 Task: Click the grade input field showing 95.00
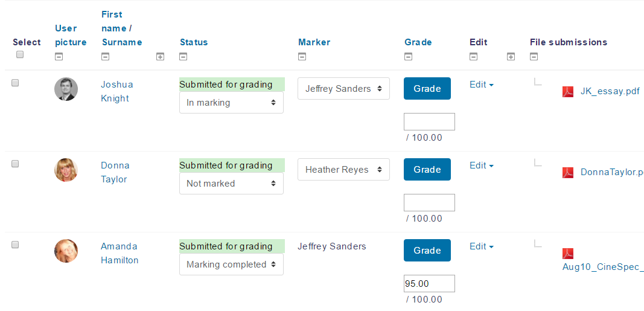[x=429, y=283]
